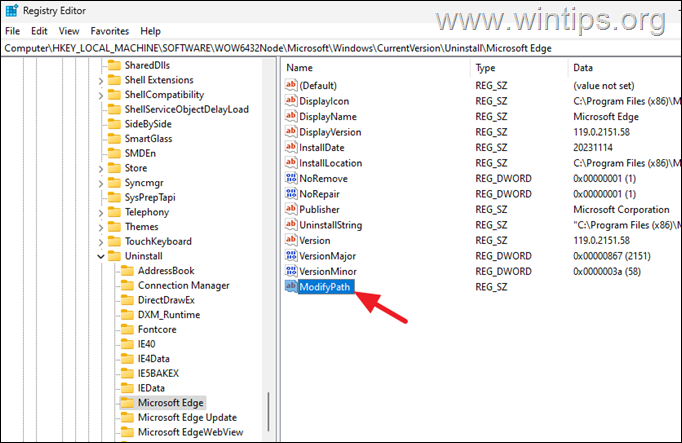Click the SideBySide folder icon
Viewport: 682px width, 443px height.
114,124
